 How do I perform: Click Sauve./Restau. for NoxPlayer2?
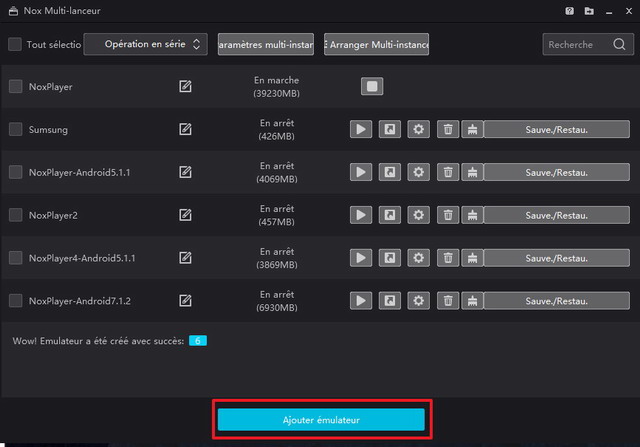(x=556, y=215)
